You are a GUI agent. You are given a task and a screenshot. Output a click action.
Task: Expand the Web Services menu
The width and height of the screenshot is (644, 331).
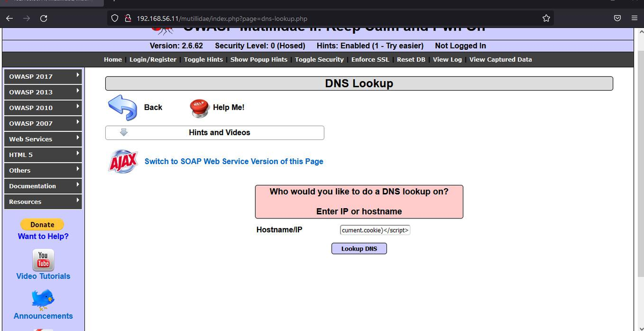43,138
